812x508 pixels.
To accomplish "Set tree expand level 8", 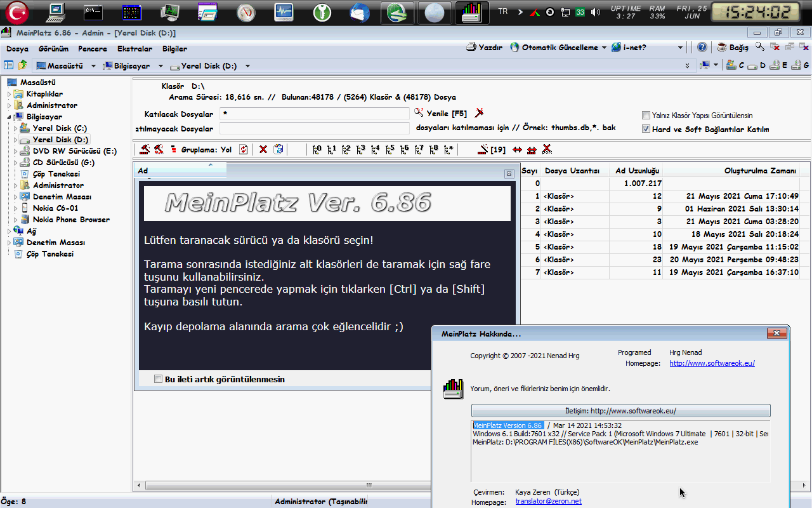I will pos(433,150).
